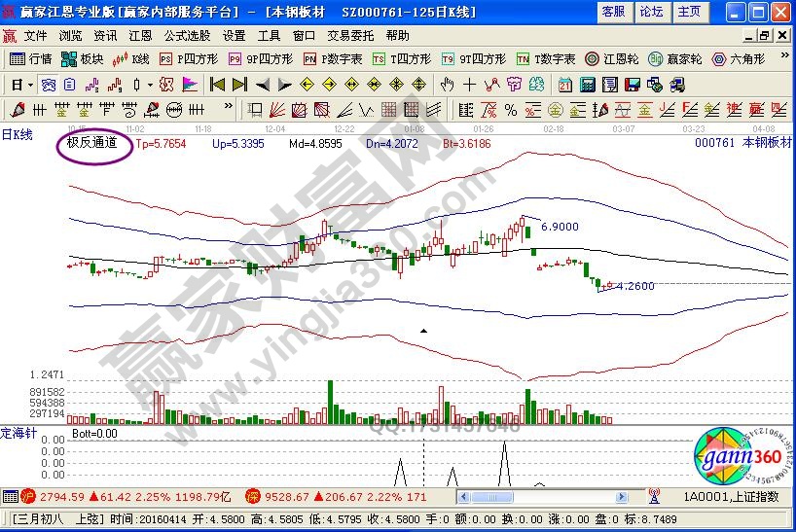Screen dimensions: 796x532
Task: Click the 主页 homepage button
Action: (x=689, y=12)
